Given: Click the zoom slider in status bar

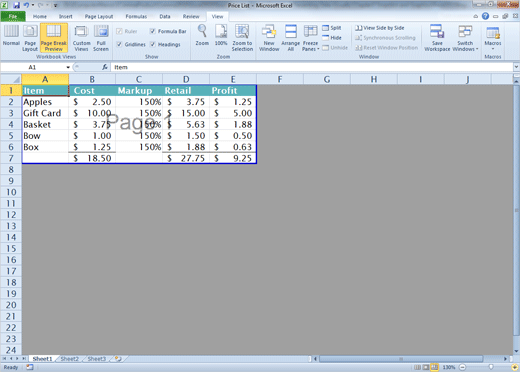Looking at the screenshot, I should 491,367.
